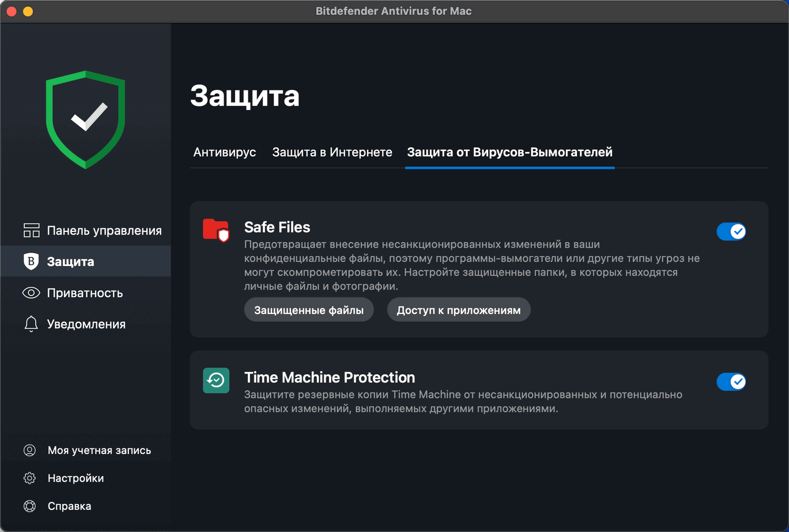The image size is (789, 532).
Task: Open Уведомления from the sidebar
Action: (x=86, y=324)
